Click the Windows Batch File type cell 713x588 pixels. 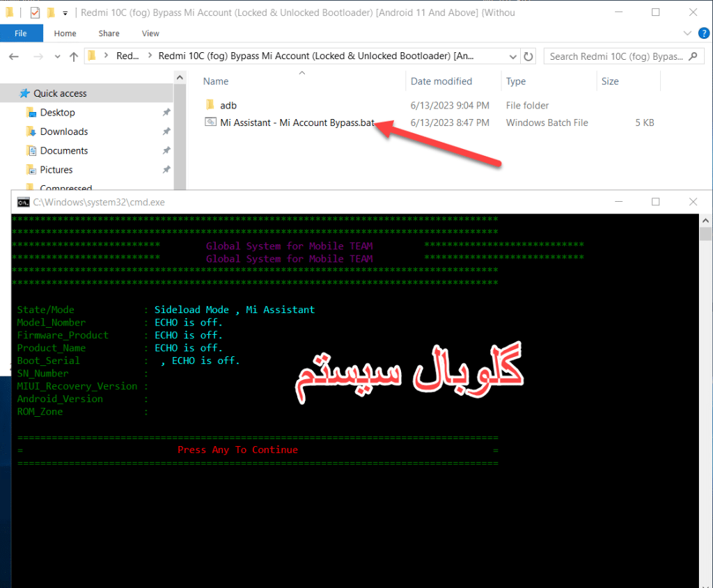click(547, 122)
